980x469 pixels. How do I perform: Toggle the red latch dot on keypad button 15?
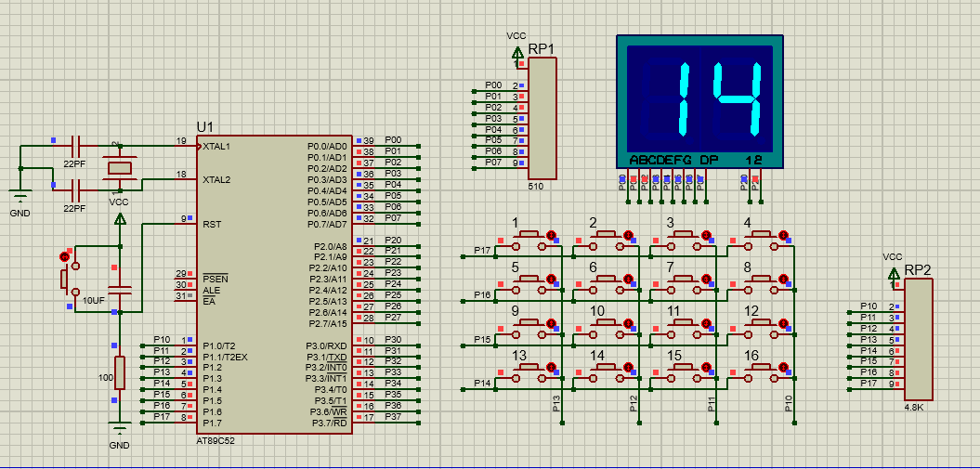pos(706,367)
